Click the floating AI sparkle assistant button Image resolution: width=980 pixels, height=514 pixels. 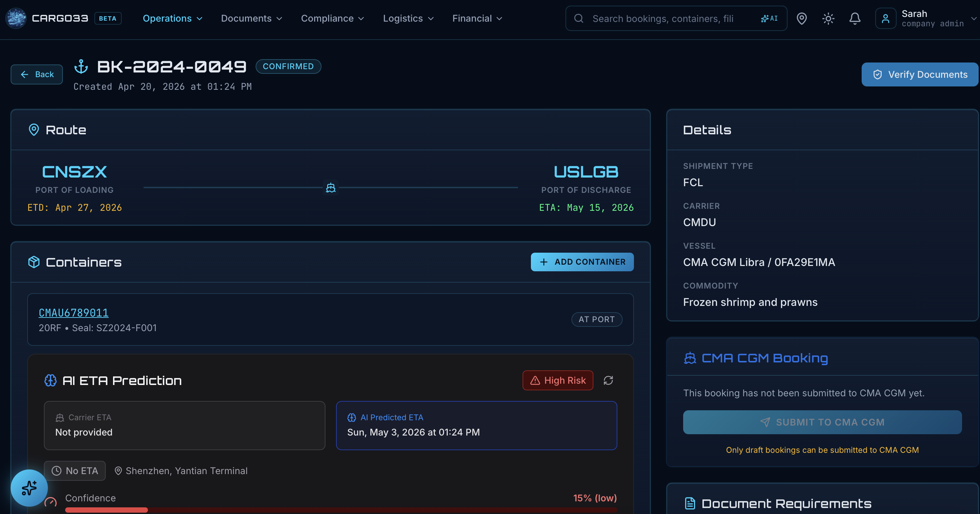point(29,487)
